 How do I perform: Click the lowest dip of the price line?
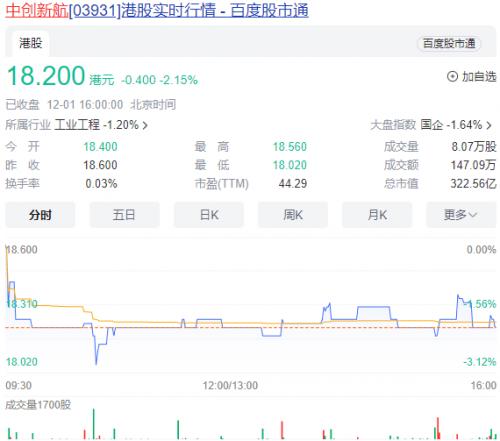[x=96, y=363]
